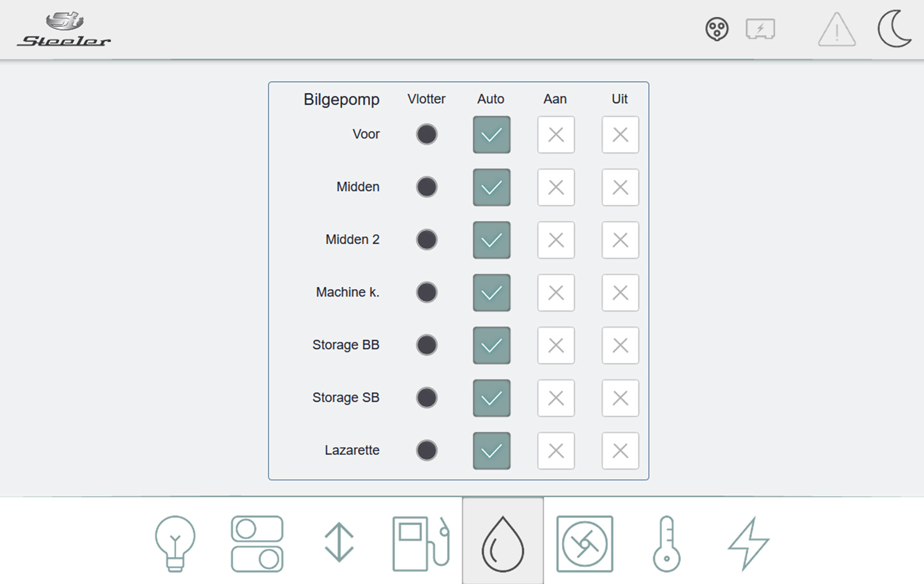Select the up-down arrows icon
This screenshot has width=924, height=584.
pyautogui.click(x=339, y=543)
